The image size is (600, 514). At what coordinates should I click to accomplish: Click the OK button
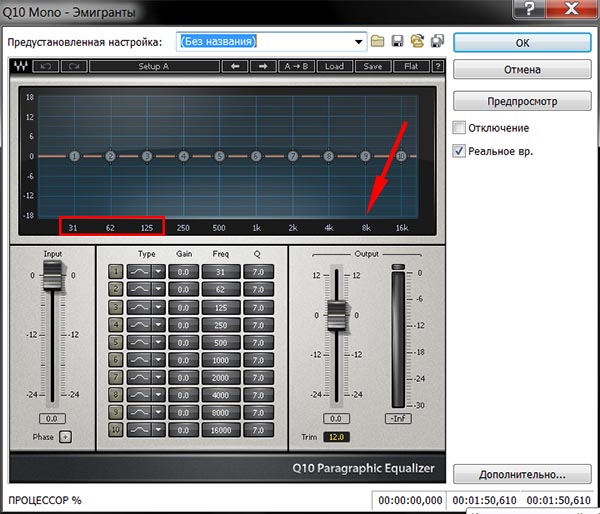pos(522,42)
